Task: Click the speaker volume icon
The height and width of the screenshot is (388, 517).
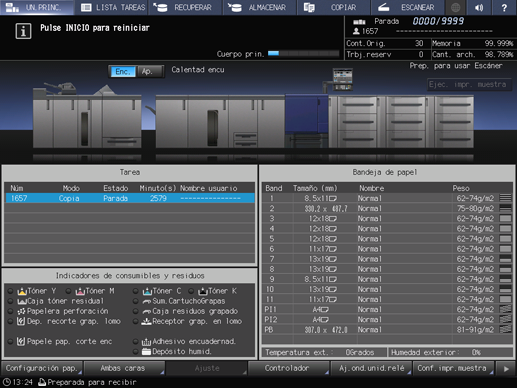Action: point(479,7)
